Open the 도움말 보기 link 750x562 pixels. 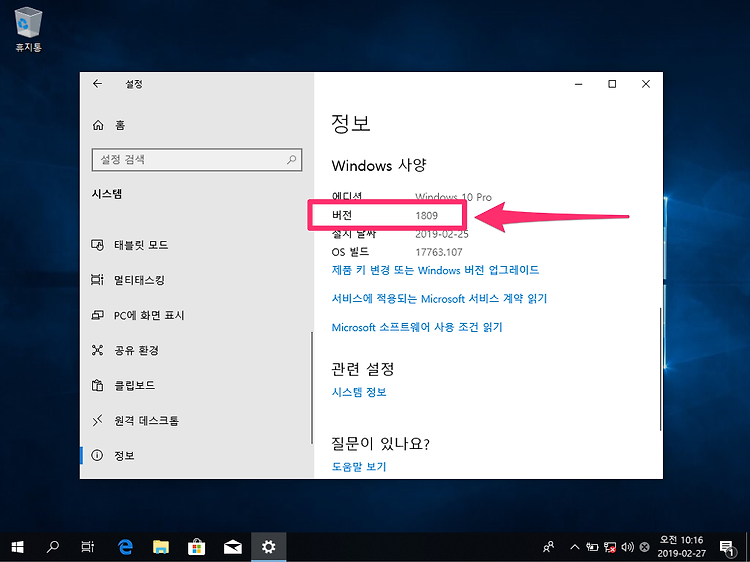[x=359, y=466]
